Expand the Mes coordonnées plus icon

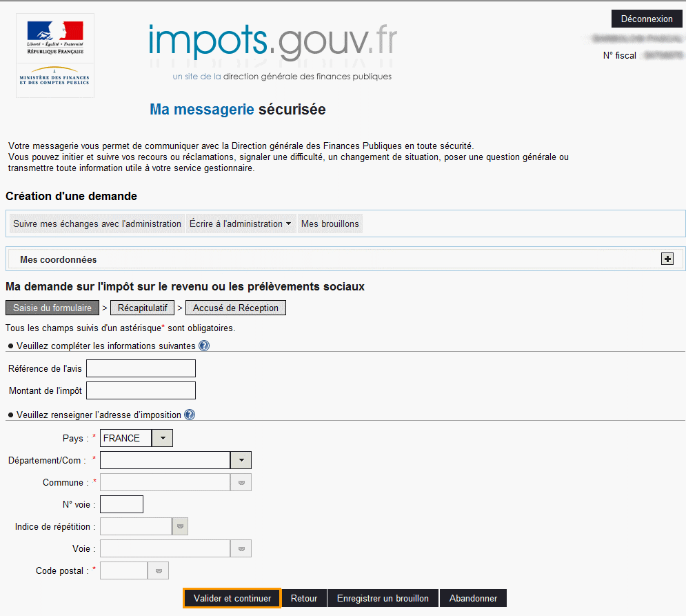click(667, 259)
